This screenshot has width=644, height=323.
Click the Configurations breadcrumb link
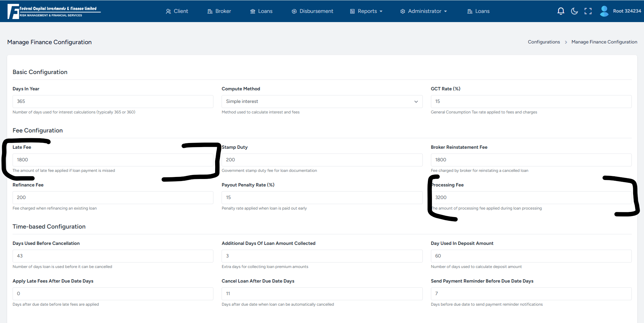[544, 42]
